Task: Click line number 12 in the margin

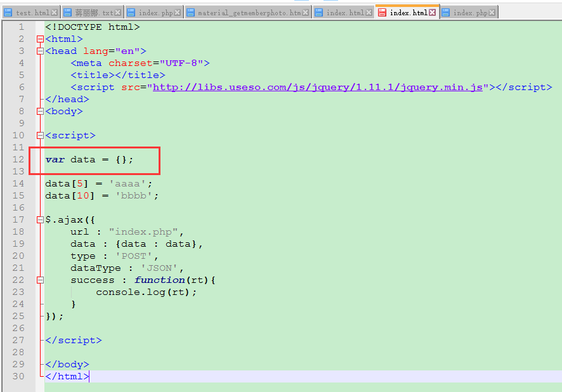Action: (x=18, y=159)
